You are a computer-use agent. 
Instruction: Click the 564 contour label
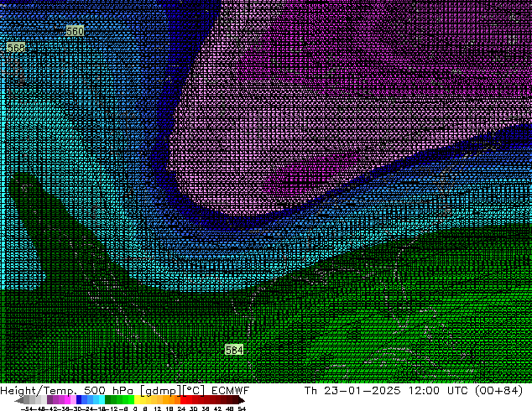234,350
